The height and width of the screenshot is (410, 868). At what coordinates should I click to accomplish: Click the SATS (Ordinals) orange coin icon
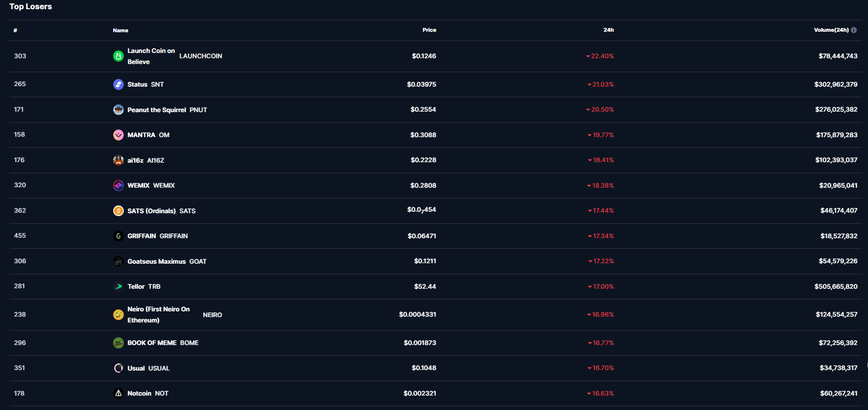(x=118, y=211)
